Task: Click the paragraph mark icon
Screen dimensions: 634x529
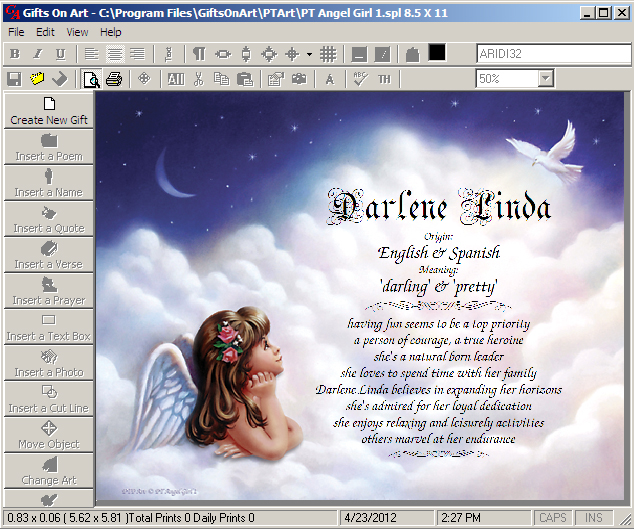Action: point(199,54)
